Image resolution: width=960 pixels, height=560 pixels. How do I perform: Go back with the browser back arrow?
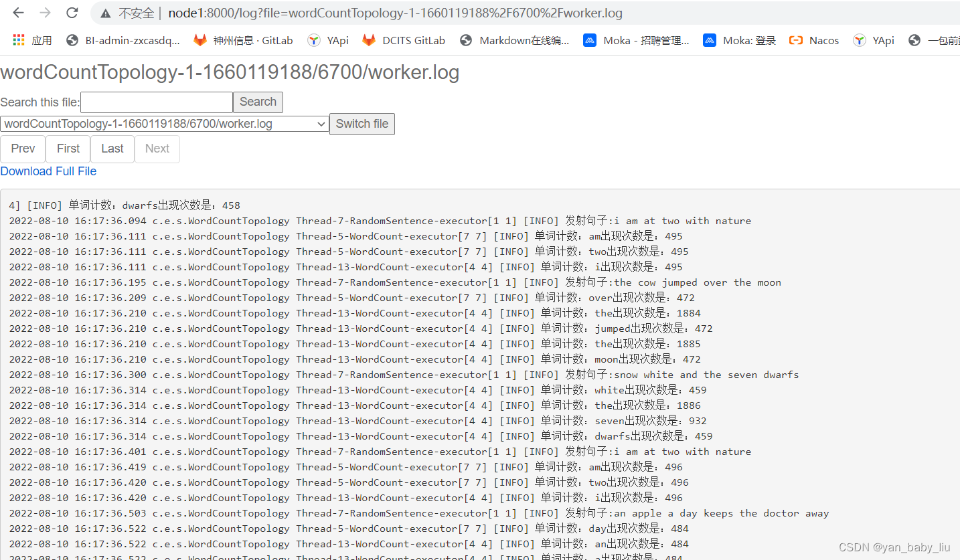click(18, 13)
